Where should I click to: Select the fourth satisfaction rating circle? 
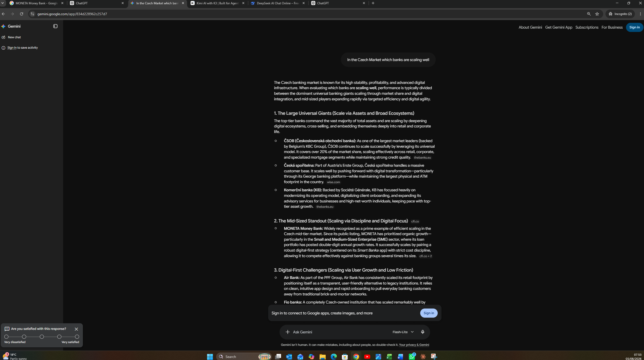[x=59, y=337]
